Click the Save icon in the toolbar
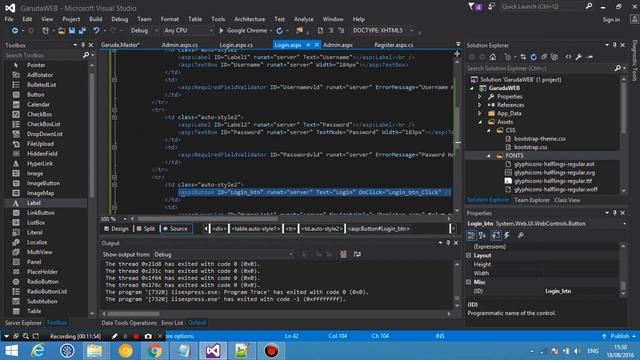 [x=72, y=31]
